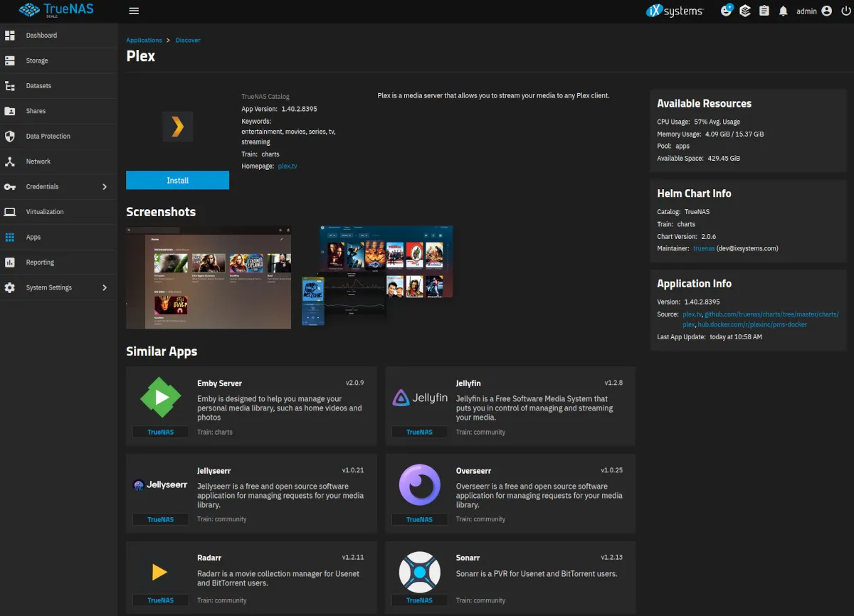Image resolution: width=854 pixels, height=616 pixels.
Task: Select the Network icon in the sidebar
Action: [x=10, y=161]
